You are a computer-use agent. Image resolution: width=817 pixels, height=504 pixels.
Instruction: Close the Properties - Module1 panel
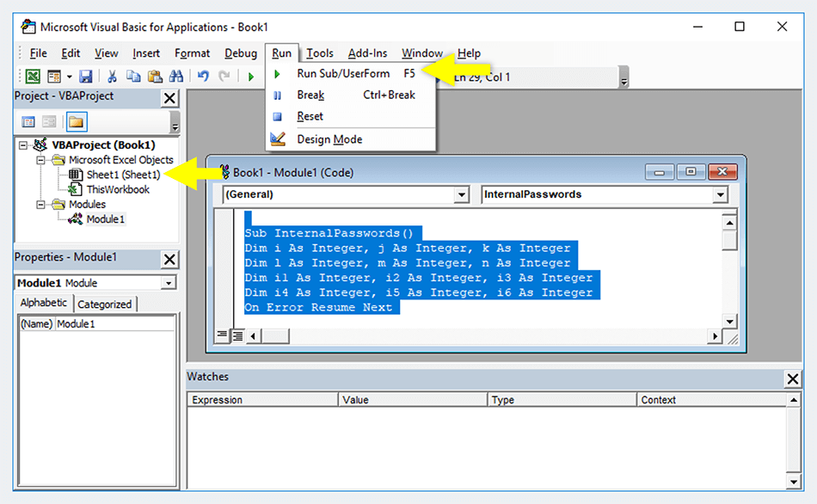[170, 259]
